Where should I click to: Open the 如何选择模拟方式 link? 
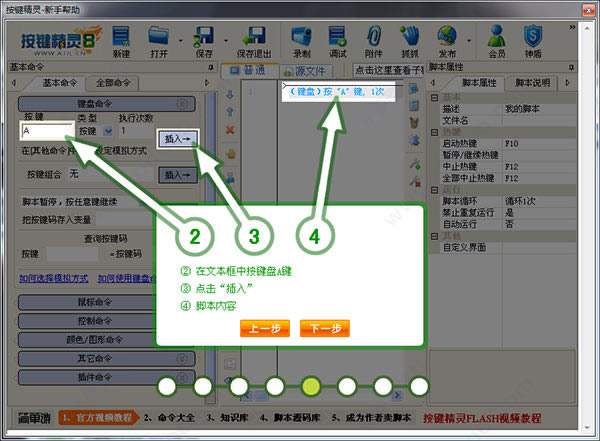[54, 279]
